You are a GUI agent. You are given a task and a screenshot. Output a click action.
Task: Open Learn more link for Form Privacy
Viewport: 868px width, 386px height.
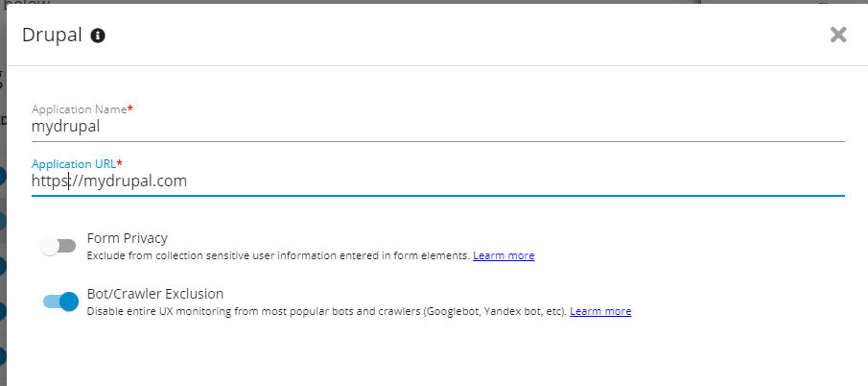click(504, 255)
